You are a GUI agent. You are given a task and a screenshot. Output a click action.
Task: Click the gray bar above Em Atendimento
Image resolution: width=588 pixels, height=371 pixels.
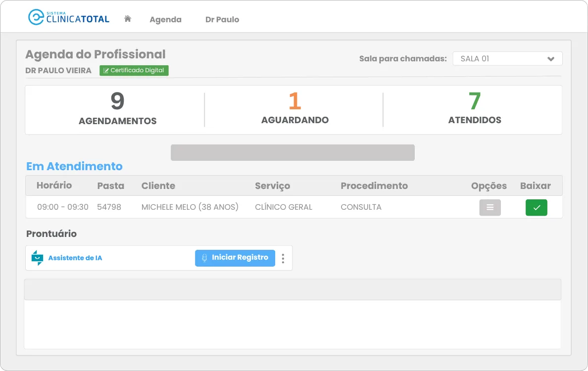click(293, 152)
